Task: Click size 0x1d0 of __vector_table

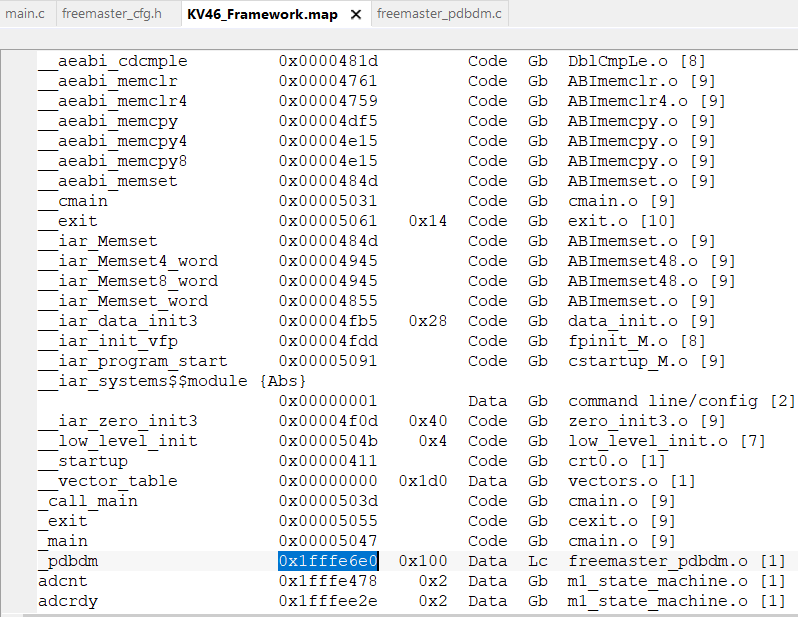Action: point(423,481)
